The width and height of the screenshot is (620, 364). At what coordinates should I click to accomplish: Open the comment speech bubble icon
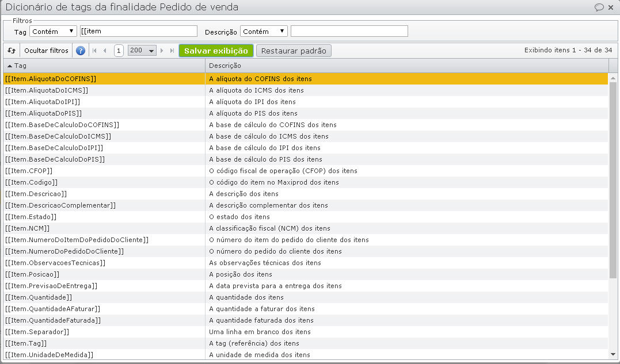point(599,7)
